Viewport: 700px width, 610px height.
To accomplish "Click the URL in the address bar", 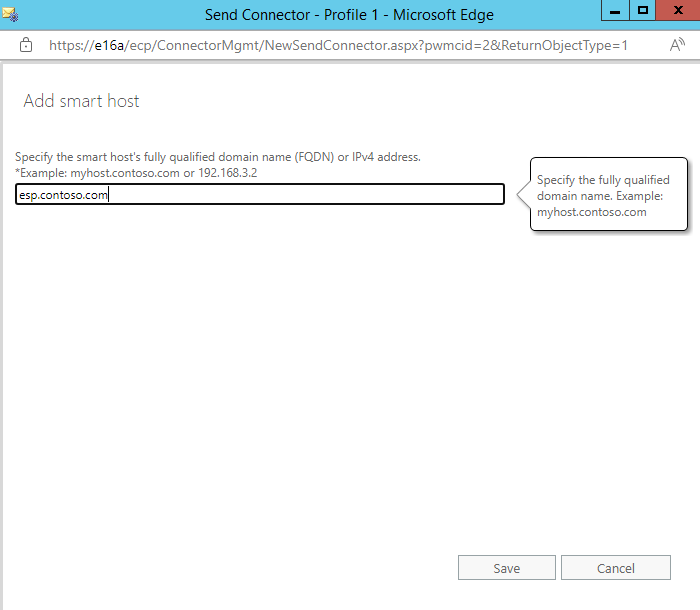I will [x=338, y=45].
